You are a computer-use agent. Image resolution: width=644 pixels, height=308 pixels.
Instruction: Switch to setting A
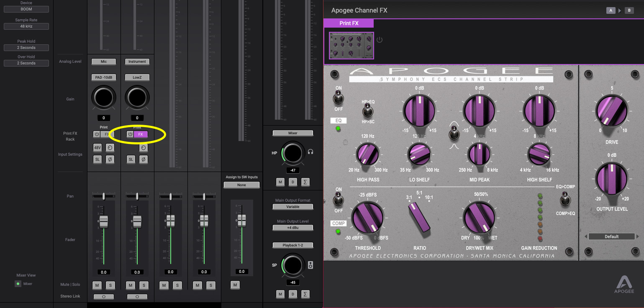coord(611,10)
